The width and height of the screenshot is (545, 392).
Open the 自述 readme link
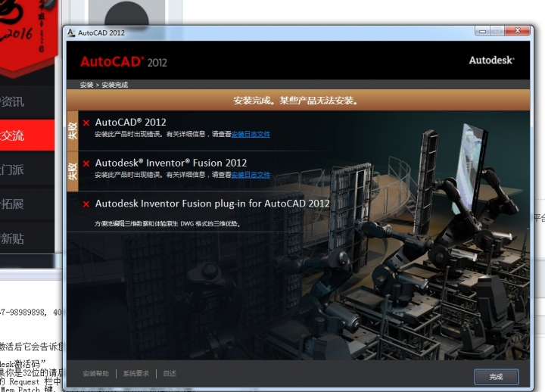[170, 373]
